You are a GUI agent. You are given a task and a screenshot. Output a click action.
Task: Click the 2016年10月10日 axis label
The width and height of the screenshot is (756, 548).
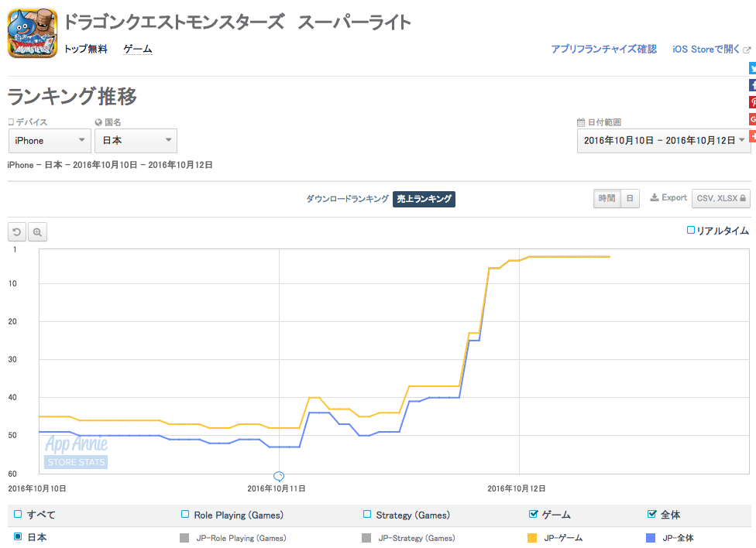coord(37,488)
